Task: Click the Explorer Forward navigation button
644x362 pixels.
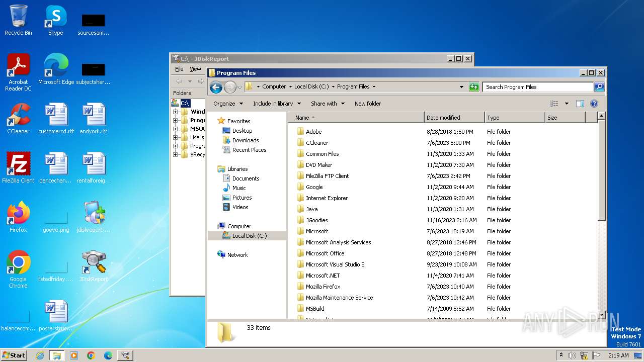Action: pos(230,87)
